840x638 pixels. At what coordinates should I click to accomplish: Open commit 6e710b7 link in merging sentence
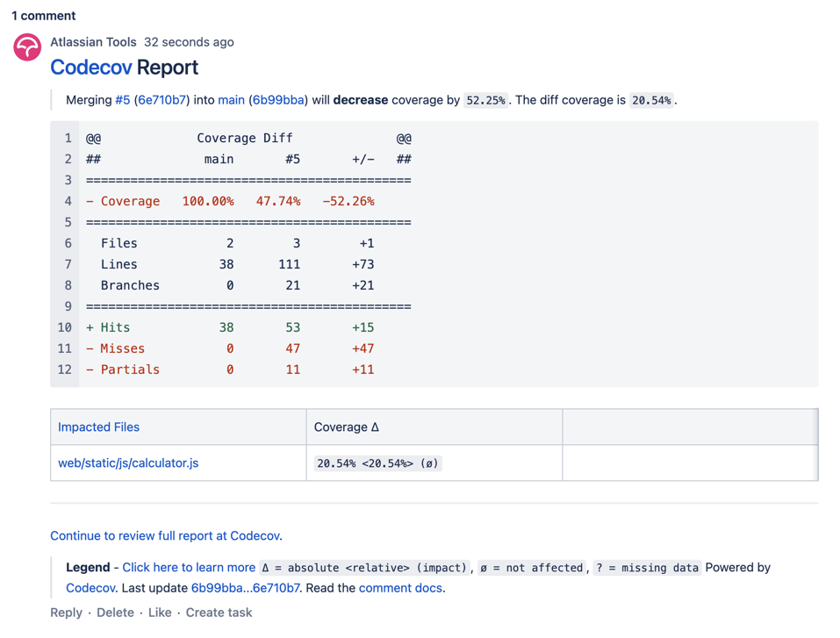pyautogui.click(x=162, y=100)
